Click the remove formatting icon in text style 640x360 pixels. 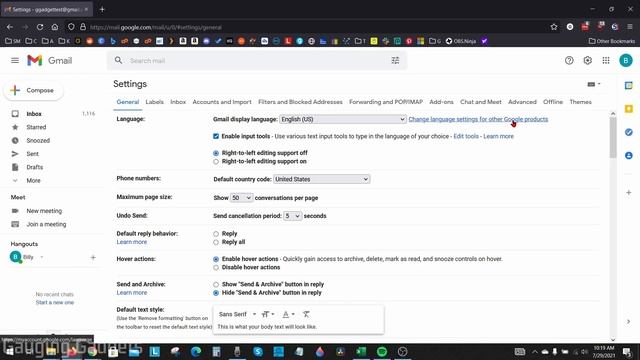(306, 314)
